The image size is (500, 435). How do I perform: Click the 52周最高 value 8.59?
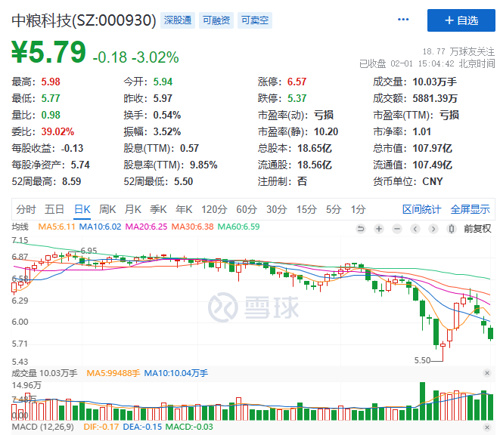click(71, 181)
